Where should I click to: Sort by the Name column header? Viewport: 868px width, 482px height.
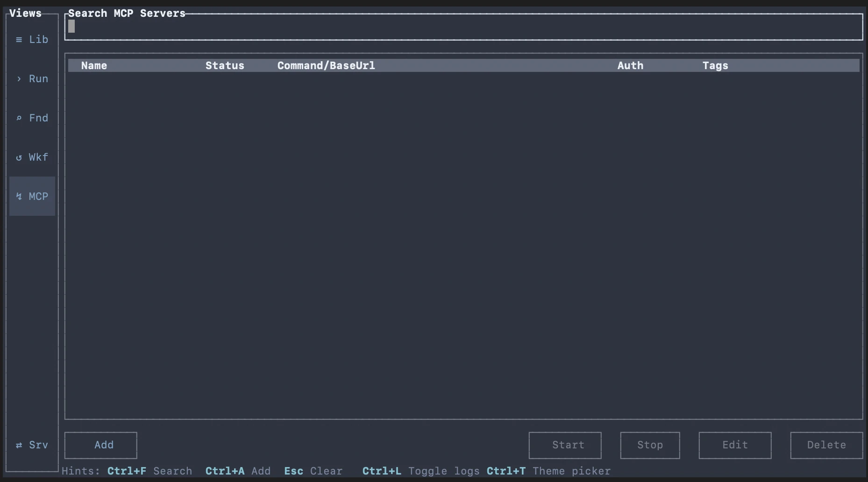point(94,65)
